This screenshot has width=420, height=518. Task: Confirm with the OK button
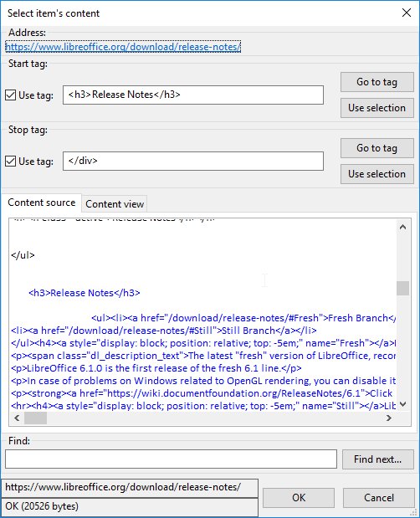coord(299,498)
